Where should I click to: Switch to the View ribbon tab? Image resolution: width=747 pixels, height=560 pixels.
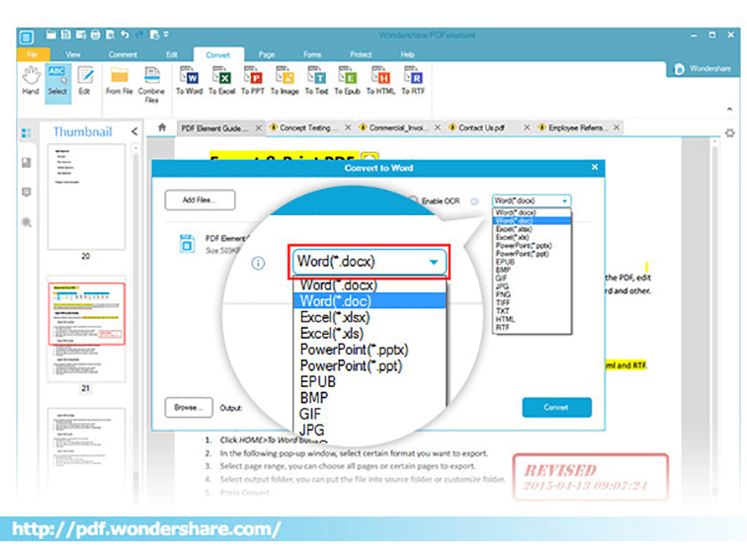pyautogui.click(x=73, y=54)
